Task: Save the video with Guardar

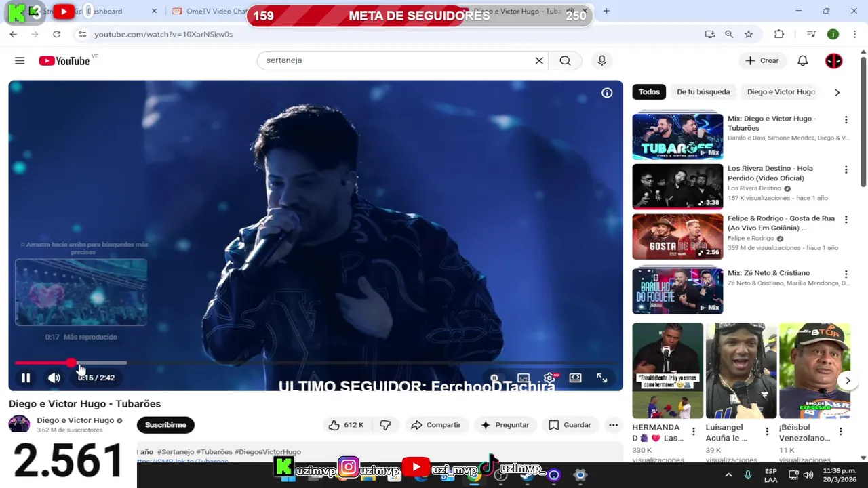Action: (570, 425)
